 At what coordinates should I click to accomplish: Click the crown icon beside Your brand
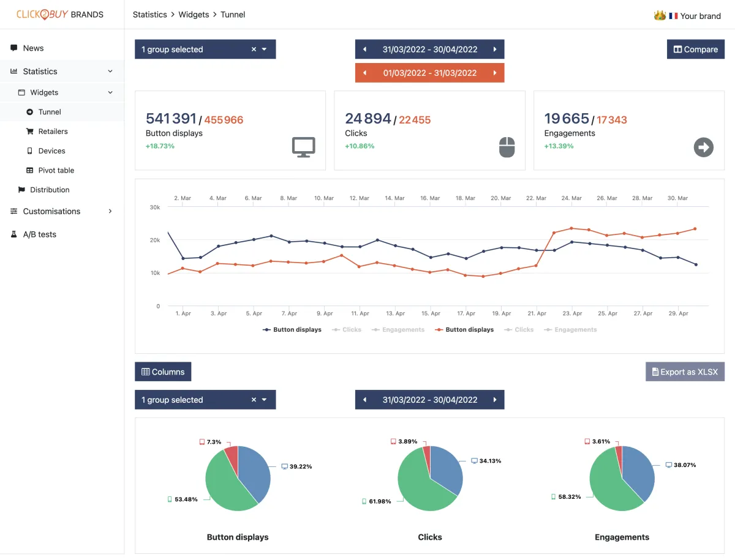point(660,15)
